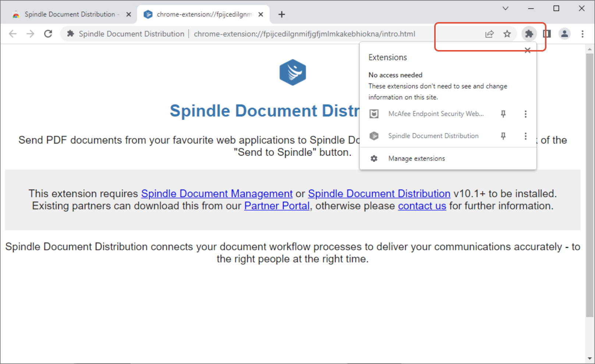
Task: Switch to the chrome-extension tab
Action: 204,14
